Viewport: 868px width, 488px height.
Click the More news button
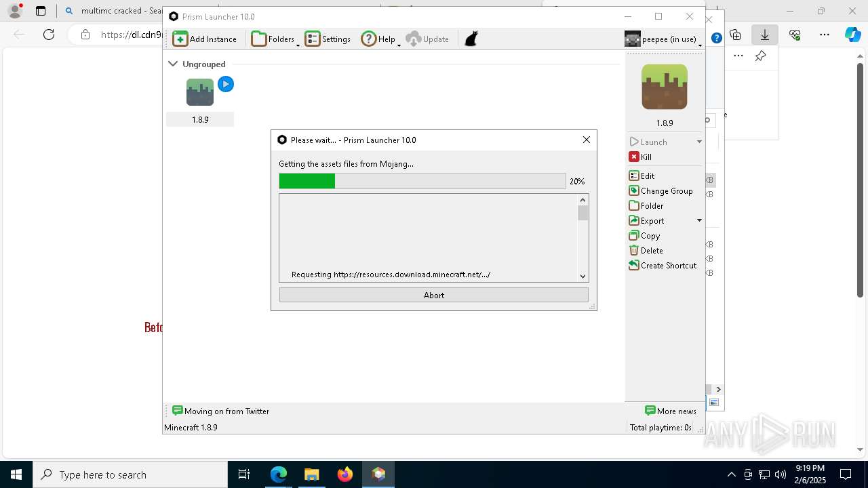point(671,411)
